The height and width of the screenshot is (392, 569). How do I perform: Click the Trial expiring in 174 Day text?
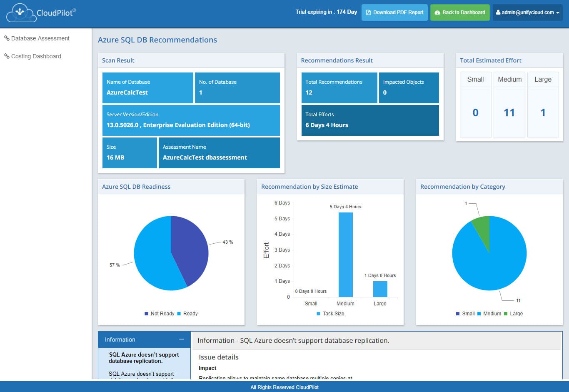click(x=326, y=12)
